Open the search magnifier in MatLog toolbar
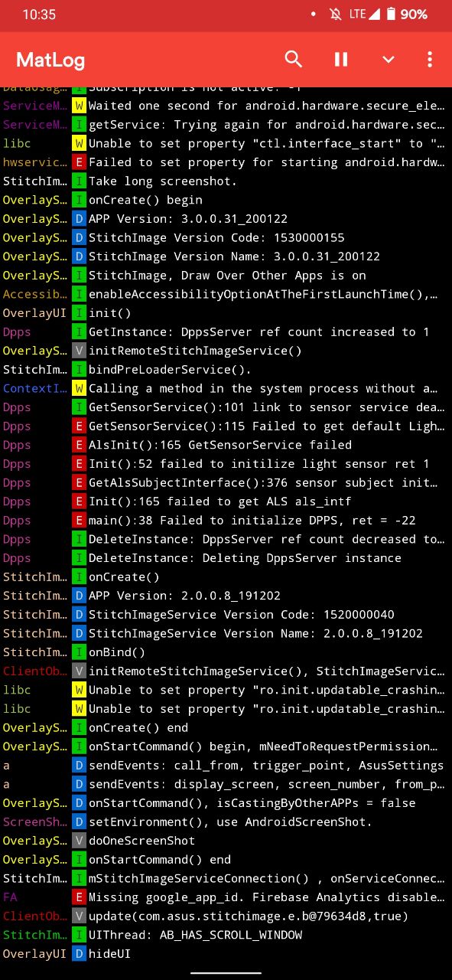The height and width of the screenshot is (980, 452). (x=294, y=59)
